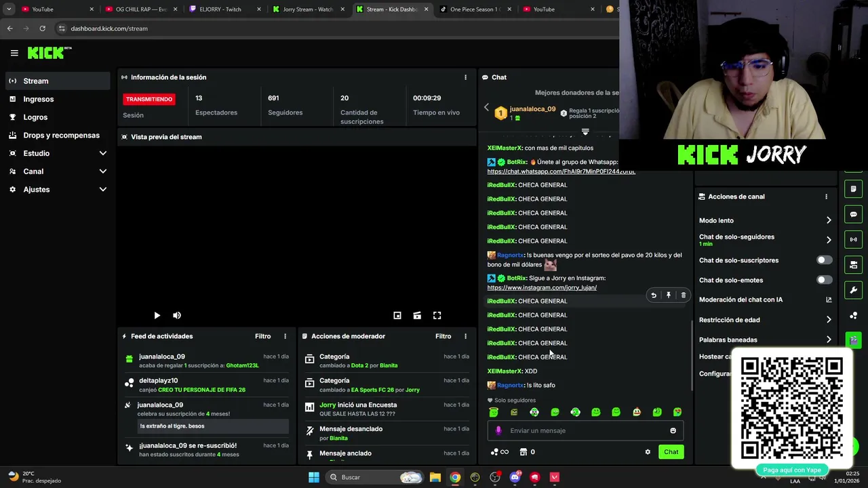Open Drops y recompensas page
The width and height of the screenshot is (868, 488).
pyautogui.click(x=58, y=135)
